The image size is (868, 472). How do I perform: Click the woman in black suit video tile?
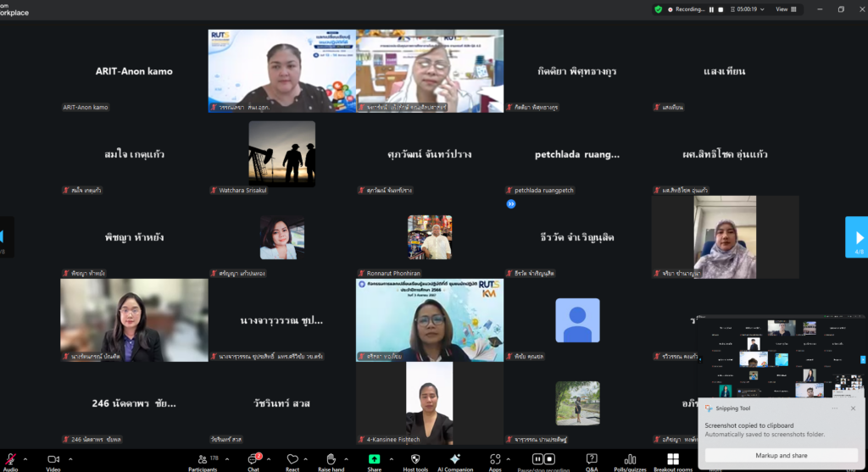[134, 320]
